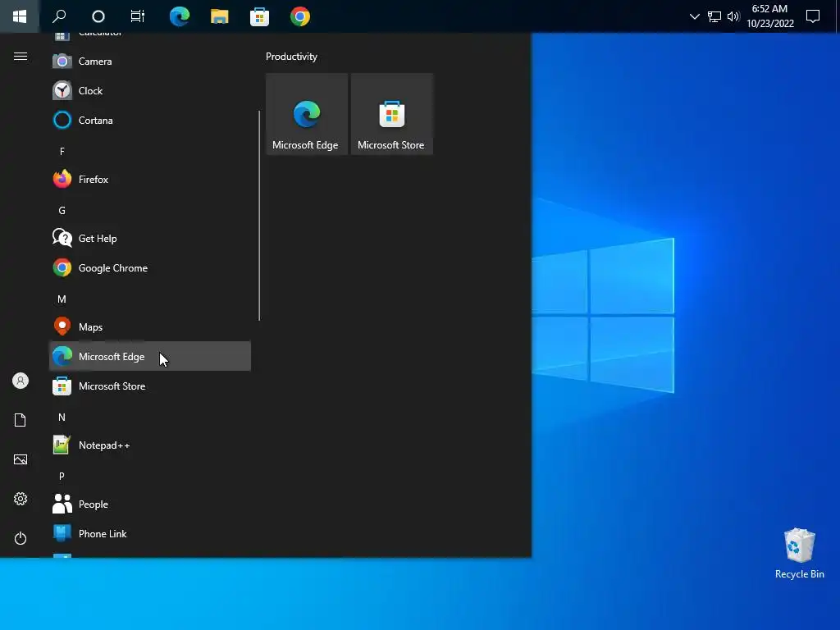Screen dimensions: 840x630
Task: Launch Clock from the app list
Action: click(x=150, y=90)
